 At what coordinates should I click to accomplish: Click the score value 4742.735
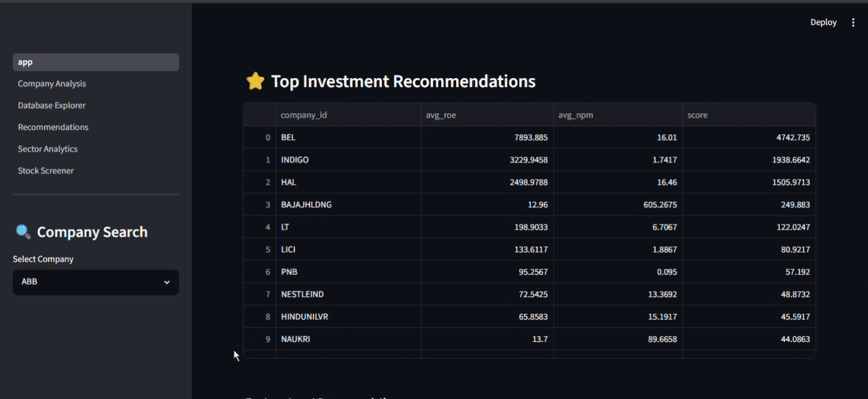pos(749,137)
